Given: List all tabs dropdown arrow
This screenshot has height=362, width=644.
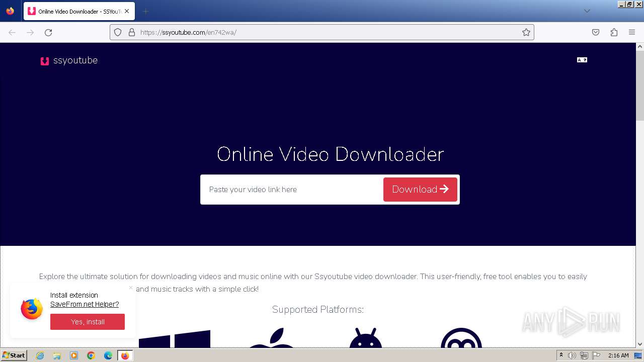Looking at the screenshot, I should click(x=587, y=11).
